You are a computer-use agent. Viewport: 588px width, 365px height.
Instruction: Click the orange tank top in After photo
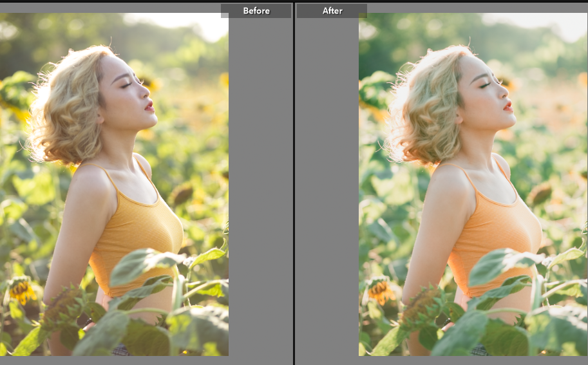click(x=496, y=238)
